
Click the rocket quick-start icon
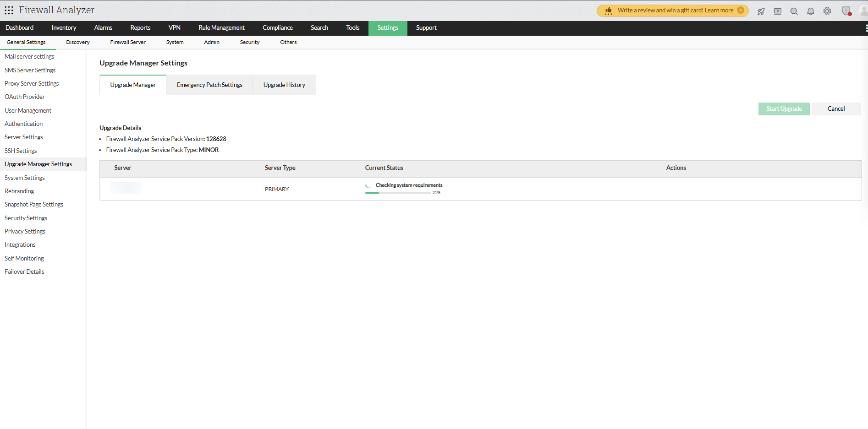(761, 11)
